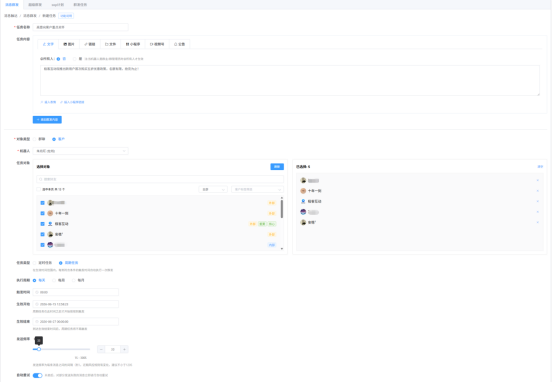Viewport: 553px width, 383px height.
Task: Choose the 周期任务 task type radio
Action: [x=61, y=263]
